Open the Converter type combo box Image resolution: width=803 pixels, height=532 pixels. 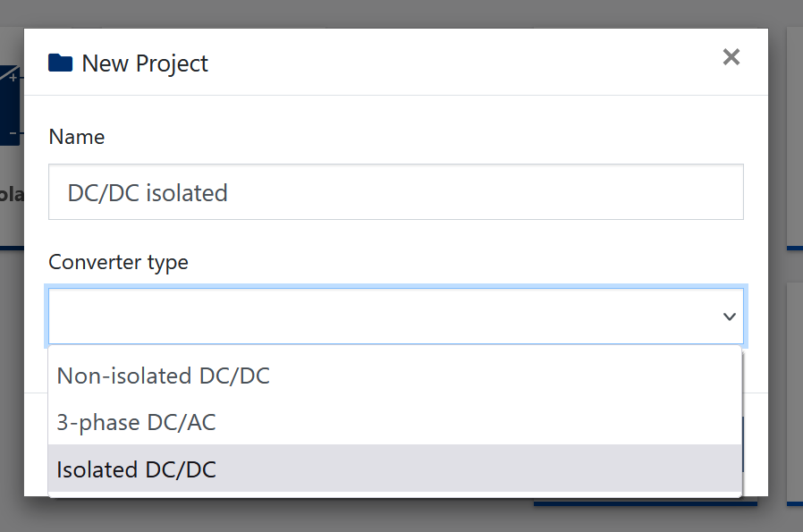click(x=395, y=317)
